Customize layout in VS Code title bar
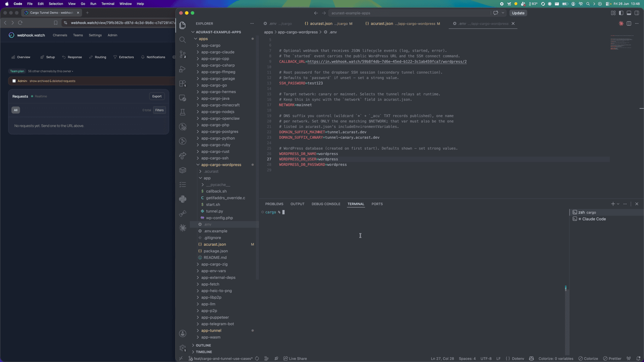Screen dimensions: 644x362 (613, 13)
